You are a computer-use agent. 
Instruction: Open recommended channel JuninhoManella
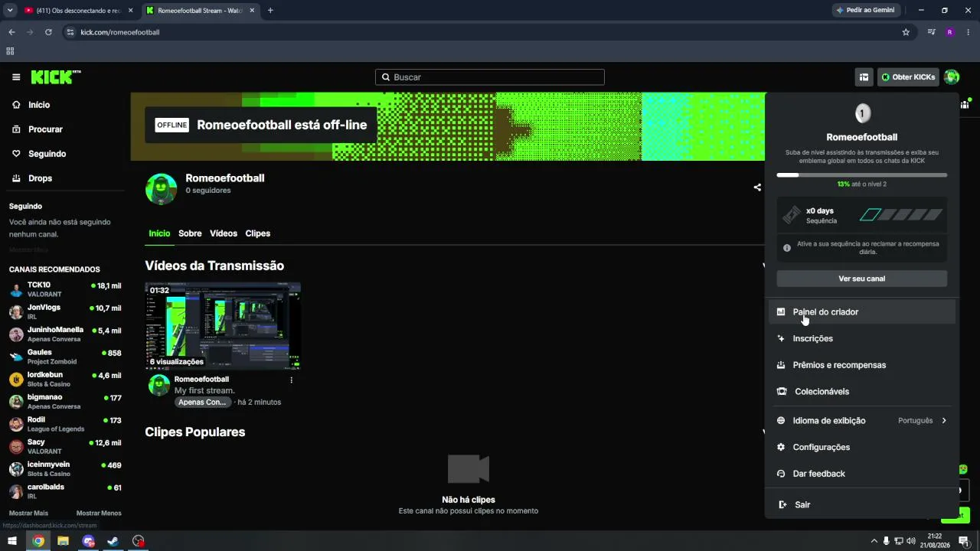(65, 334)
